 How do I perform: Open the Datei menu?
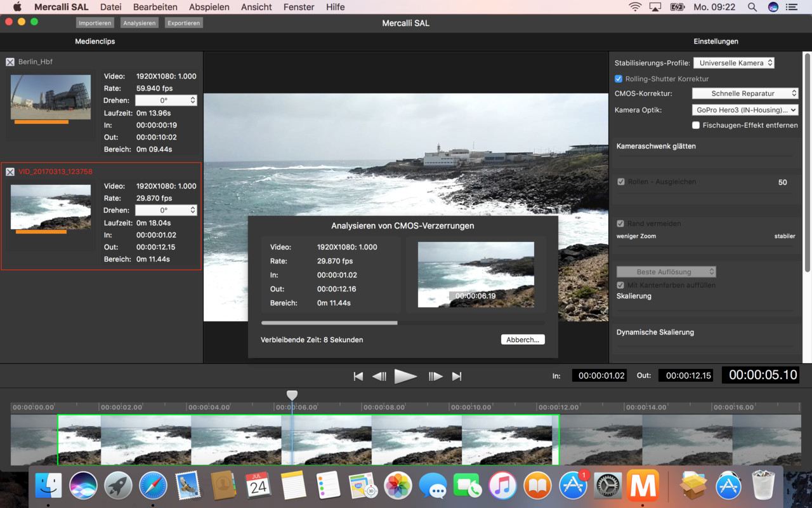pyautogui.click(x=111, y=7)
